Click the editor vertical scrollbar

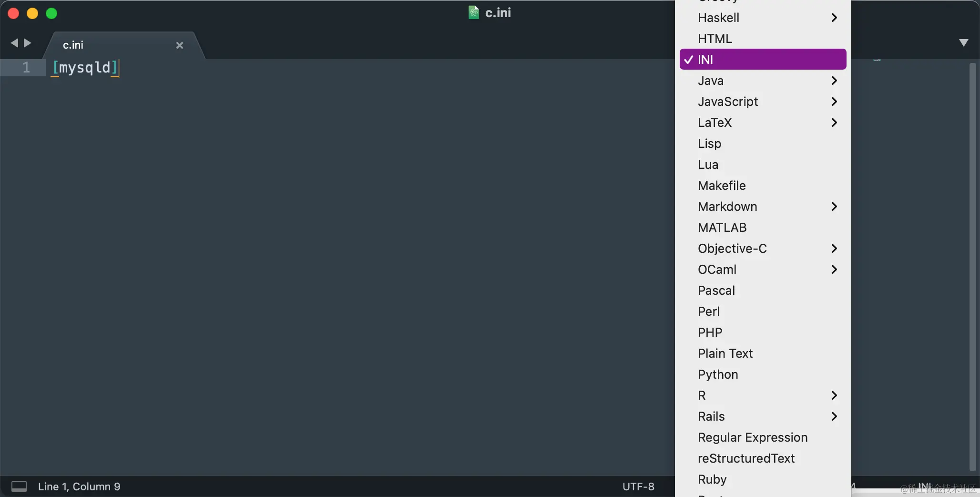click(x=973, y=267)
